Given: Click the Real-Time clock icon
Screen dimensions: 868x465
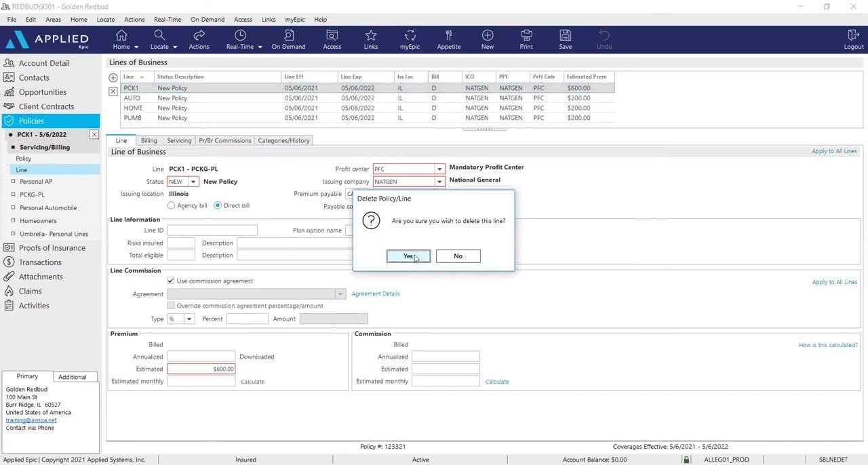Looking at the screenshot, I should coord(240,35).
